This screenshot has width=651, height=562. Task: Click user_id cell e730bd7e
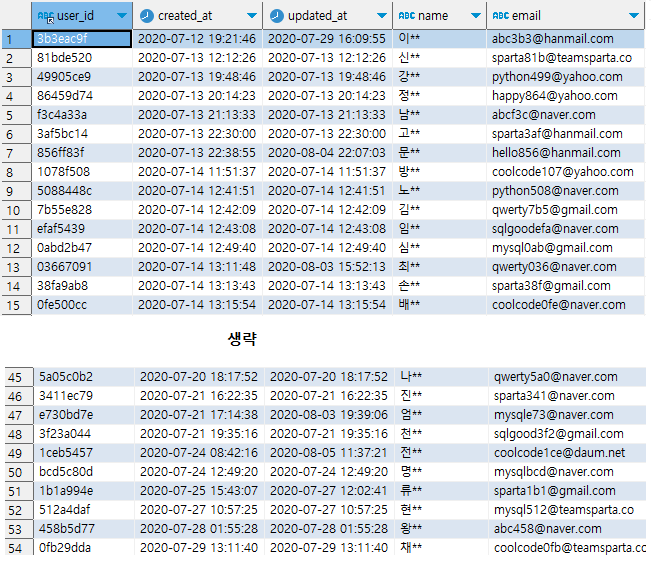[x=84, y=415]
